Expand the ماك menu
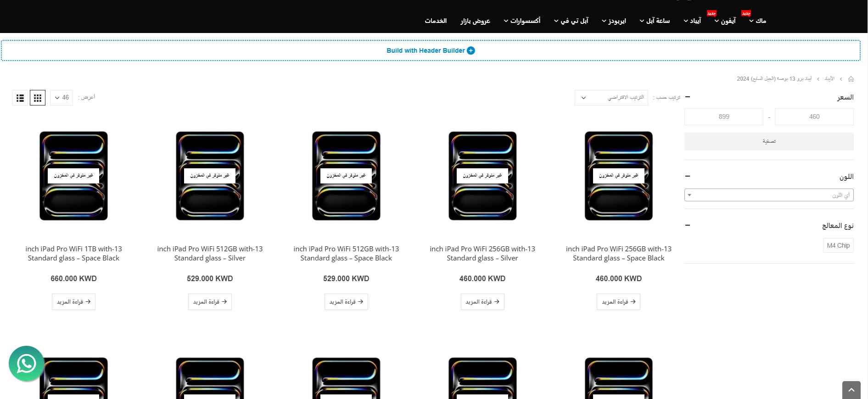This screenshot has height=399, width=868. (x=757, y=21)
